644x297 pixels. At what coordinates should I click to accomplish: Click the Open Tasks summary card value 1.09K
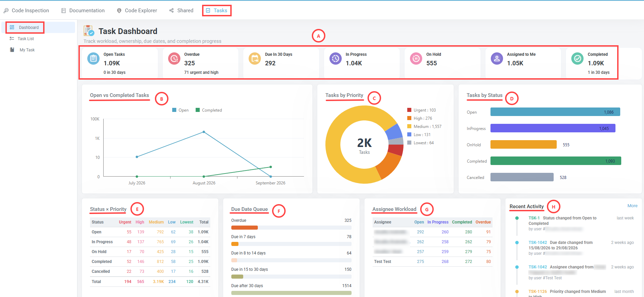click(112, 63)
